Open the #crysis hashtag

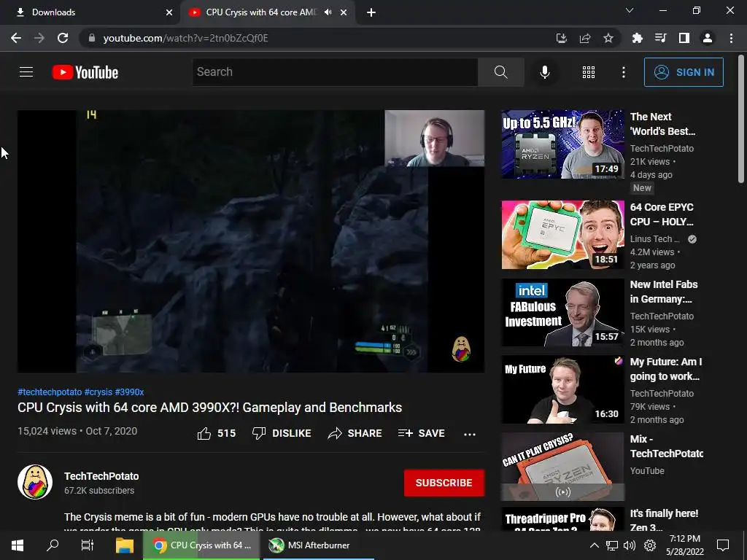click(98, 392)
